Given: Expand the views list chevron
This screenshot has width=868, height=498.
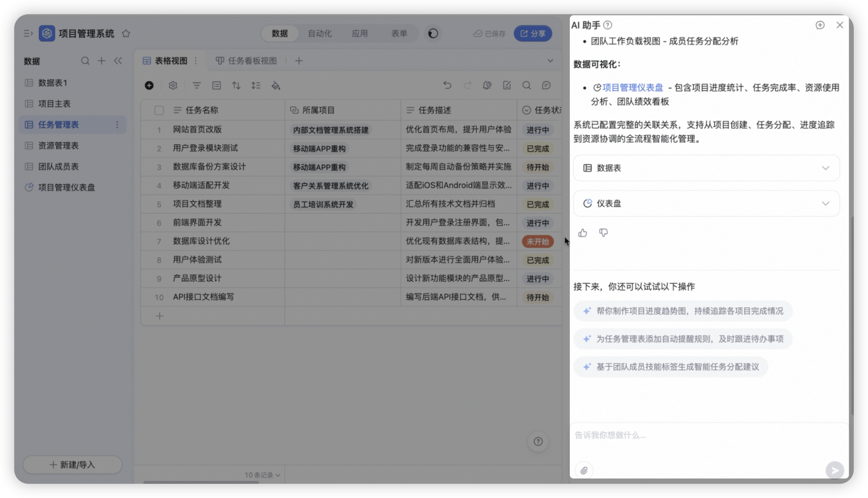Looking at the screenshot, I should [550, 61].
